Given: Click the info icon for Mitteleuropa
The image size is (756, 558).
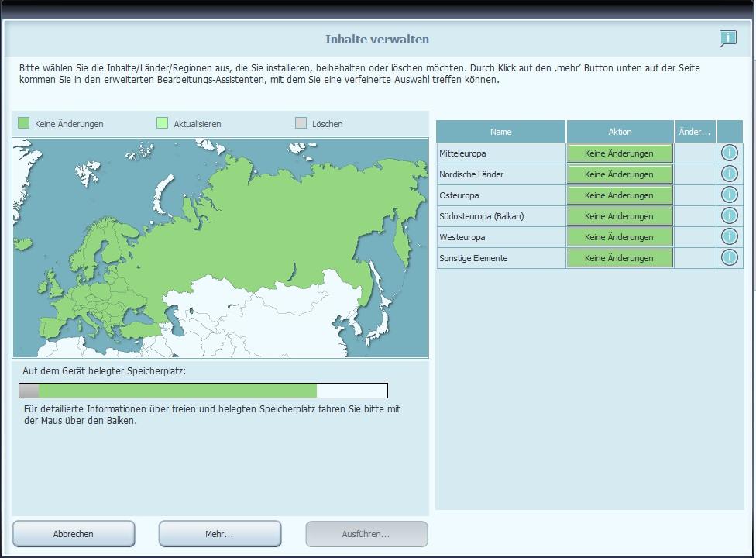Looking at the screenshot, I should [729, 153].
